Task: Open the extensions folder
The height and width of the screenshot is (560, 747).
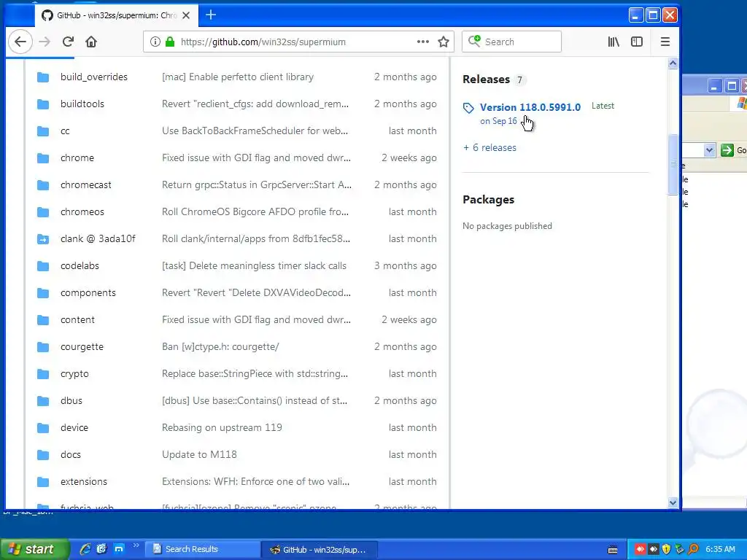Action: click(84, 482)
